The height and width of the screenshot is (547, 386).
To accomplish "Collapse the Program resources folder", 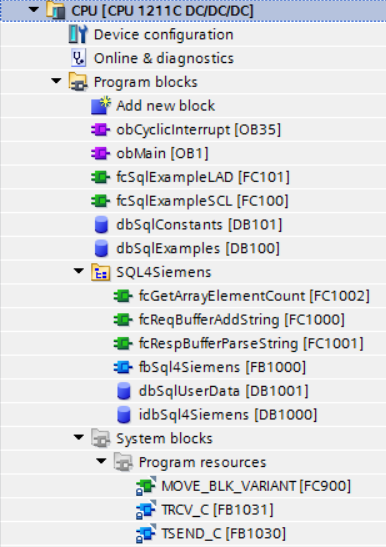I will coord(101,461).
